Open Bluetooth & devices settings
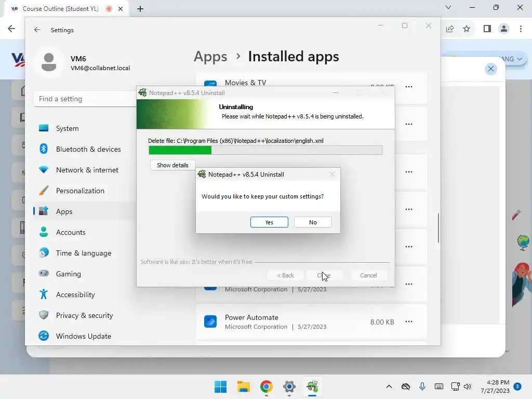 (85, 149)
